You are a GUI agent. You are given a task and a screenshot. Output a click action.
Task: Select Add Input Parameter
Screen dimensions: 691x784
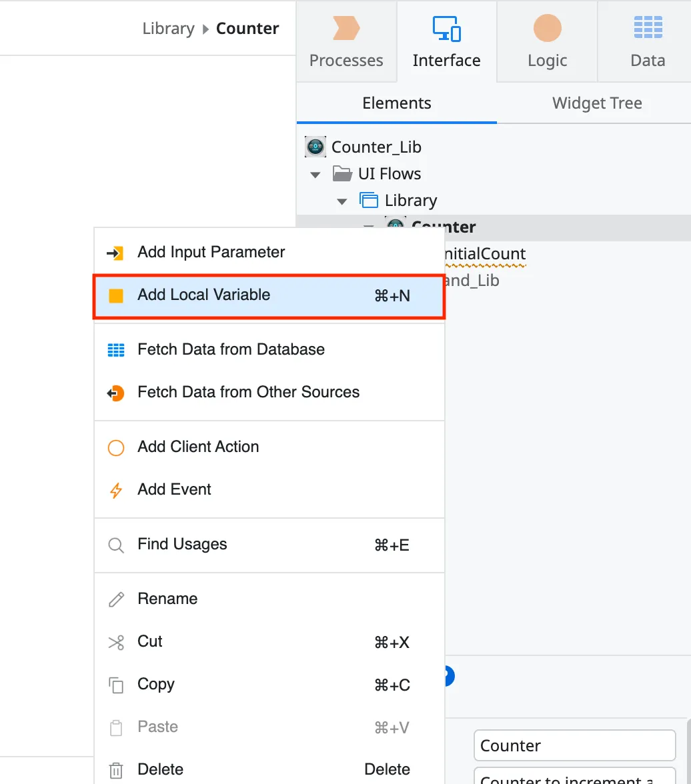(x=211, y=252)
